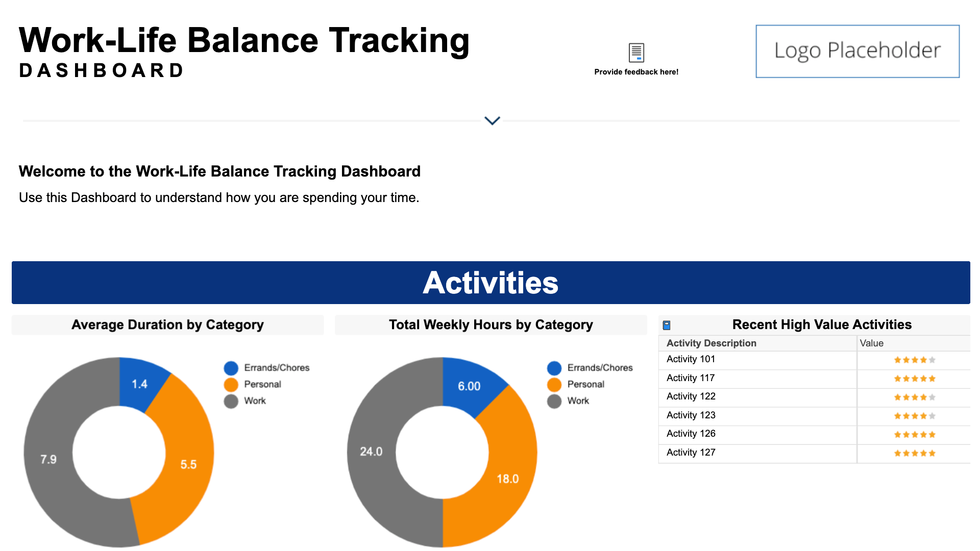Viewport: 980px width, 551px height.
Task: Click the gray Work swatch in Average Duration legend
Action: pyautogui.click(x=231, y=401)
